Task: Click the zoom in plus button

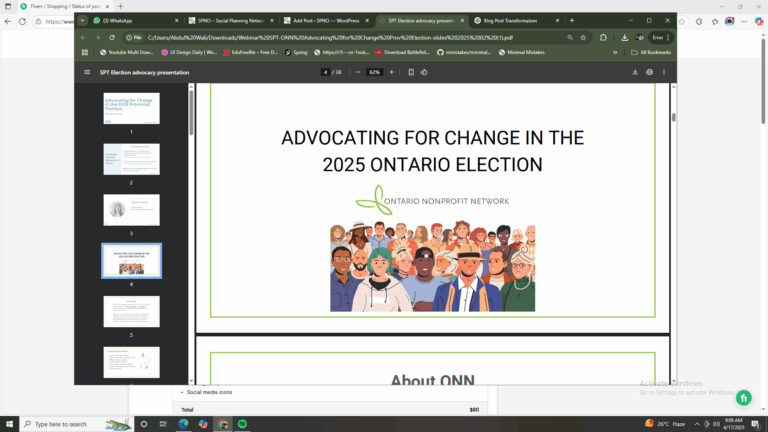Action: 391,72
